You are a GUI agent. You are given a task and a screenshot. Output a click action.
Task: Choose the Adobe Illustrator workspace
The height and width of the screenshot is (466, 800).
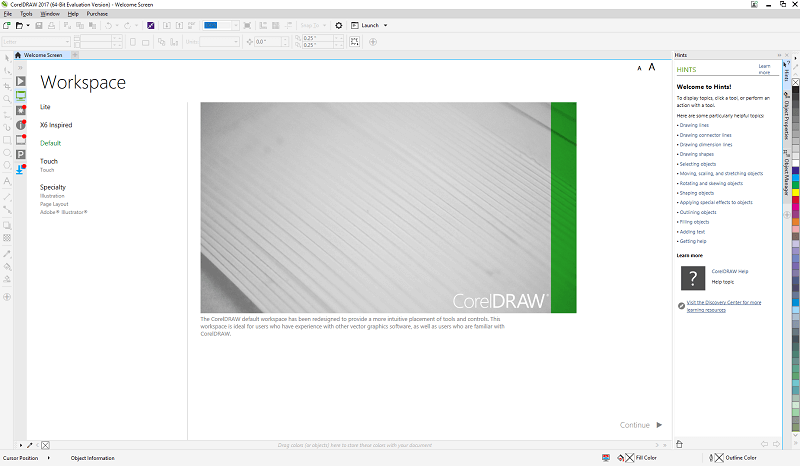click(x=64, y=212)
